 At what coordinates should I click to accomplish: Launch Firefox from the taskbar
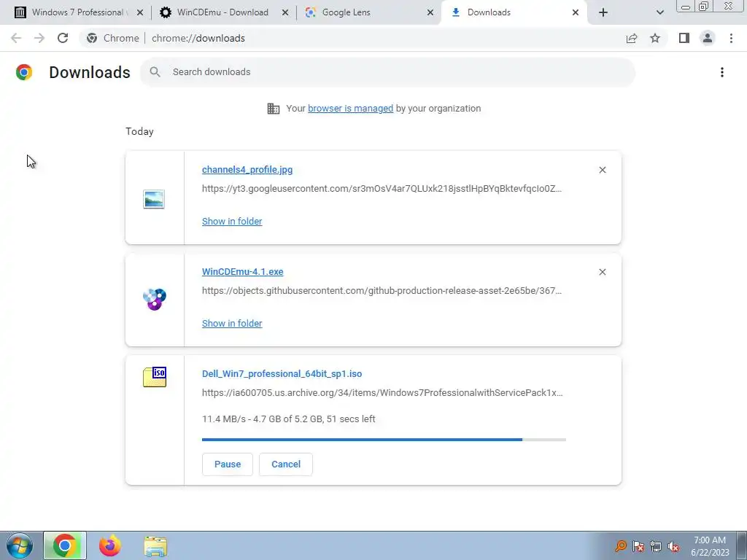pyautogui.click(x=110, y=546)
